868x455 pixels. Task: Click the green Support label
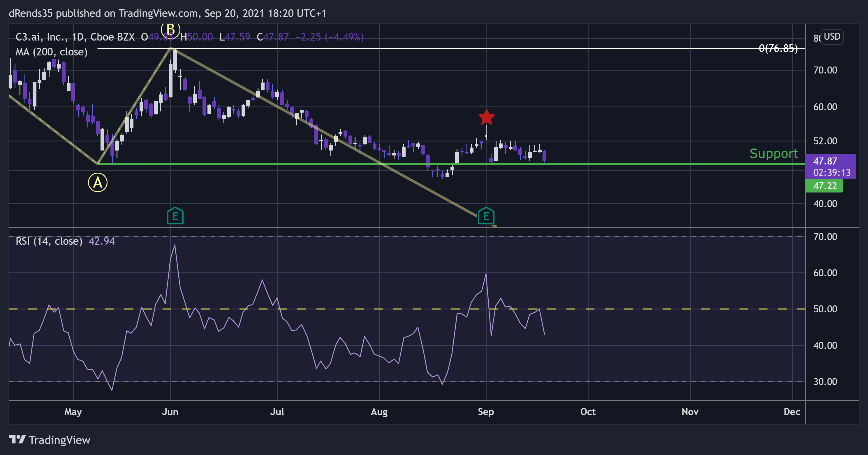pos(774,153)
